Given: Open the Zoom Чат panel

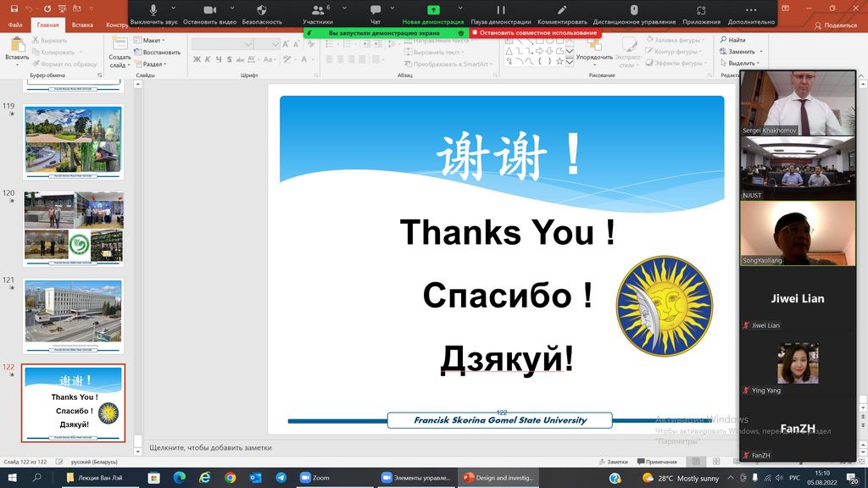Looking at the screenshot, I should (376, 14).
